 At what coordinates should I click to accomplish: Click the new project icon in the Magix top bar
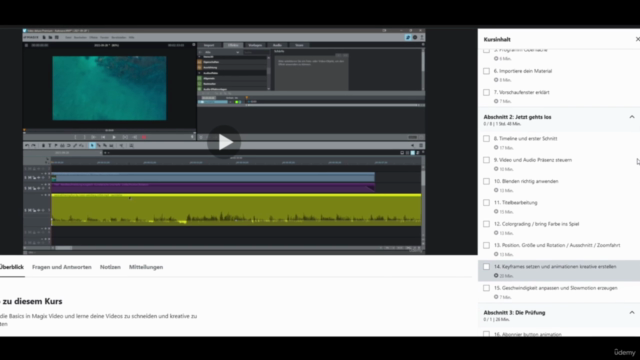pos(44,37)
